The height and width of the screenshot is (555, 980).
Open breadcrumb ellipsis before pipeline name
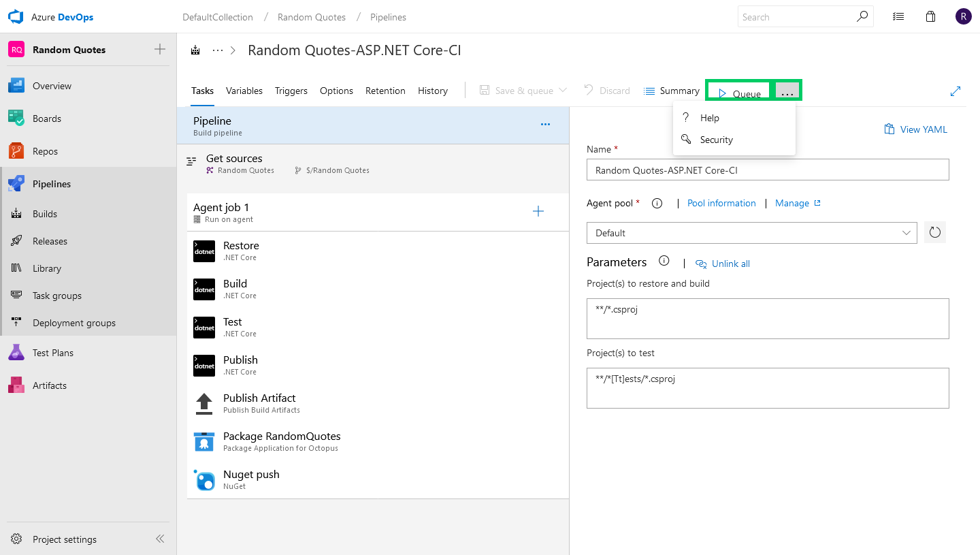pyautogui.click(x=218, y=50)
